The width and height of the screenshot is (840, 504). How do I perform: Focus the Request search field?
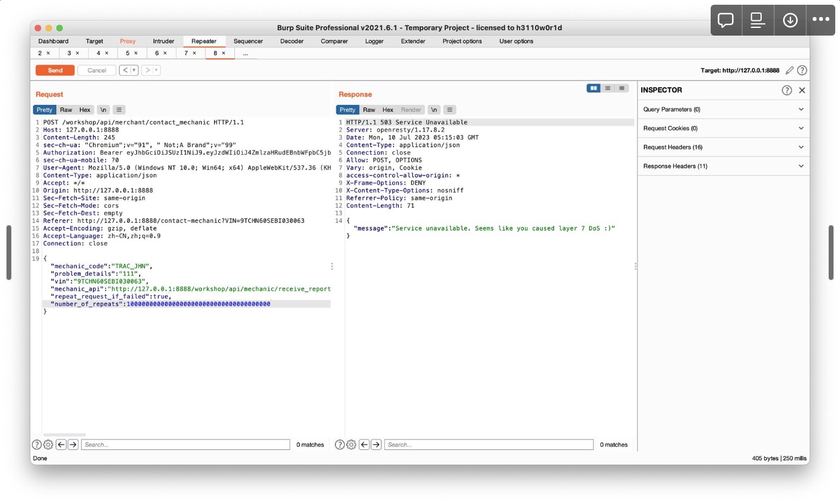click(186, 445)
